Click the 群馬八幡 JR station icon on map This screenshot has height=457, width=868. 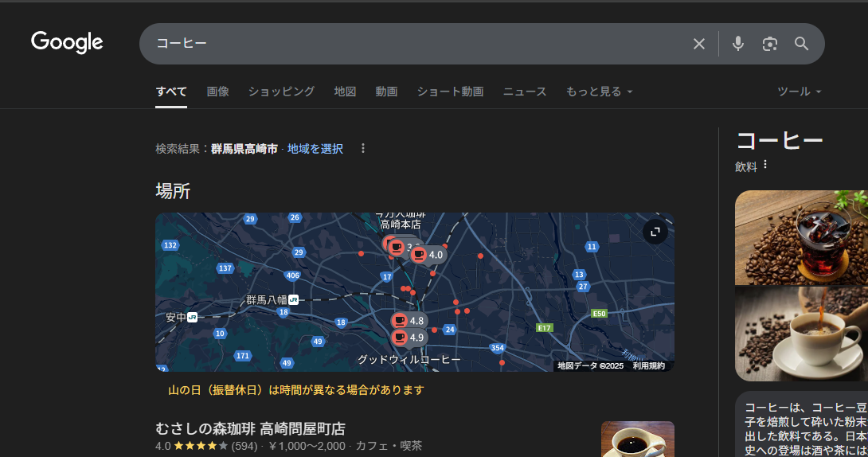pyautogui.click(x=294, y=300)
